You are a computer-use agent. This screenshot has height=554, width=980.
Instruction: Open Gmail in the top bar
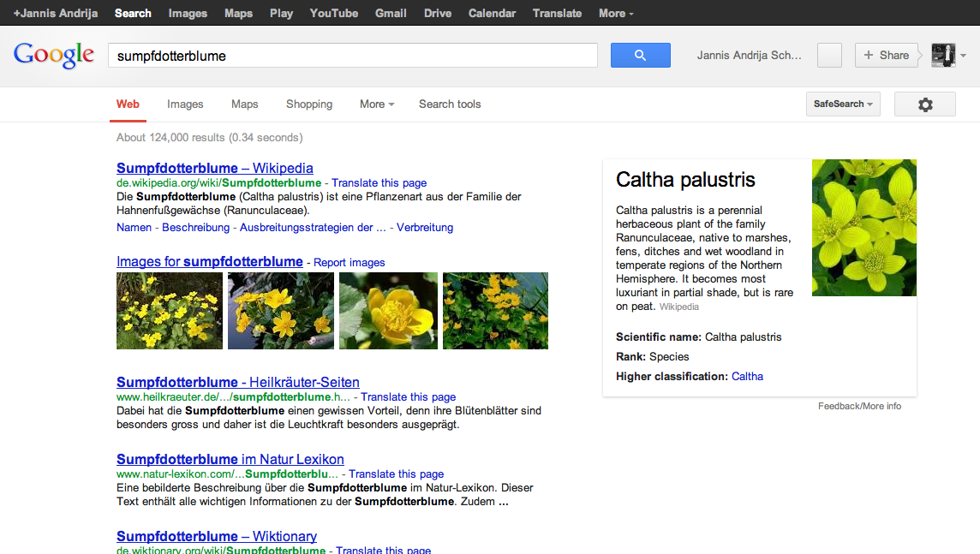(x=391, y=13)
